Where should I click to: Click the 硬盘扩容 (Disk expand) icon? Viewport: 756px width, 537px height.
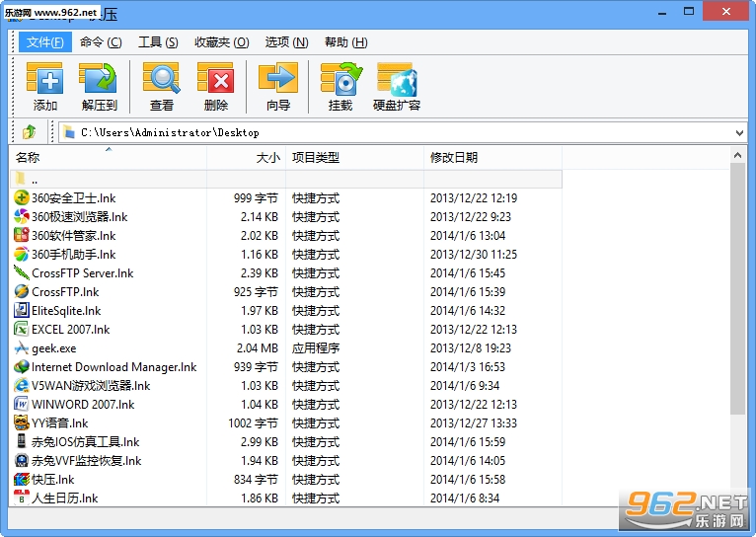tap(397, 80)
